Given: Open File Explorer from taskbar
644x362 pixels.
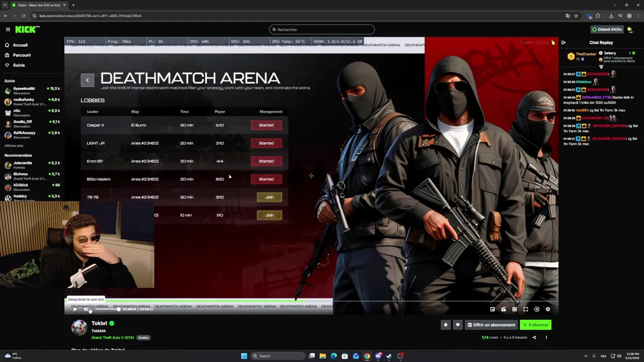Looking at the screenshot, I should pyautogui.click(x=323, y=356).
